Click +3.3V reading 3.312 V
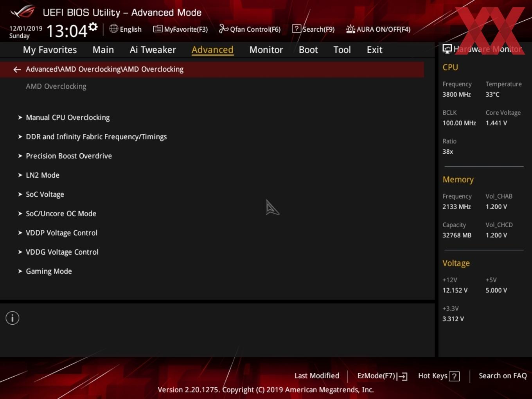Viewport: 532px width, 399px height. [x=453, y=319]
